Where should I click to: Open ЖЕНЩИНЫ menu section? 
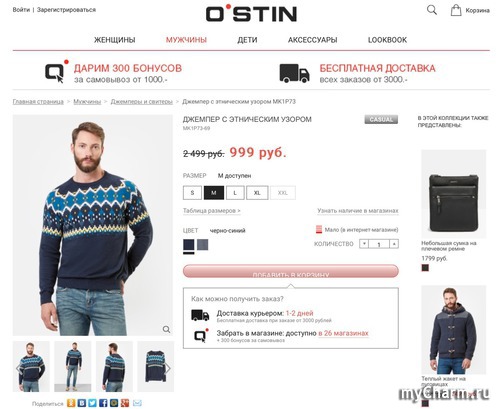pyautogui.click(x=115, y=40)
